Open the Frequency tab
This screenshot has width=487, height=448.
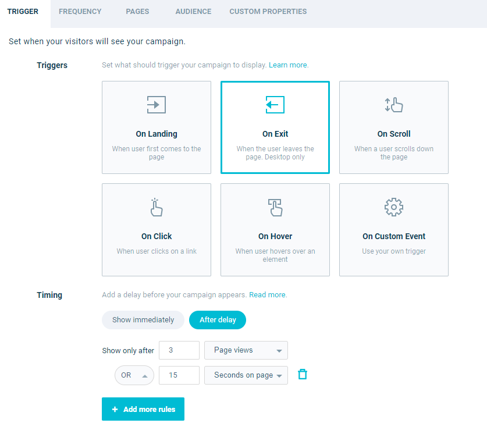click(x=80, y=12)
